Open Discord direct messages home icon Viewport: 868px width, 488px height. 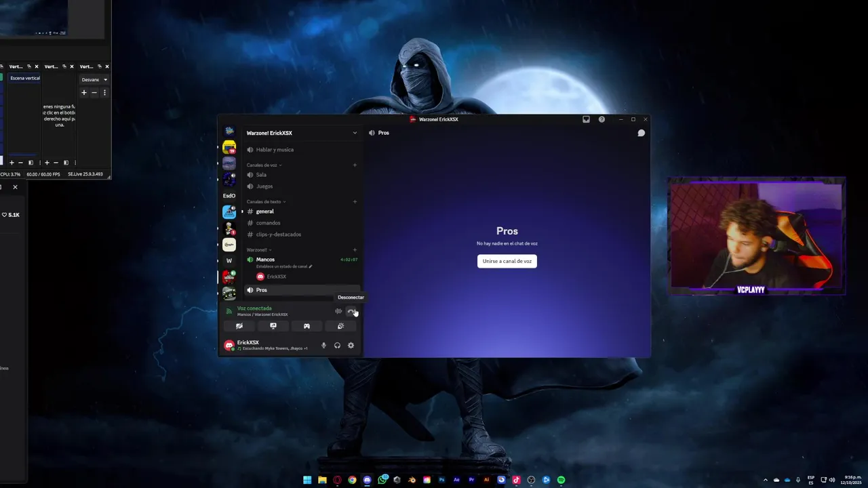pos(229,131)
